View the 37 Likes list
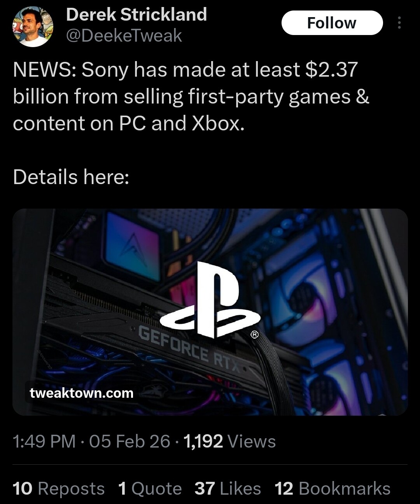 [227, 488]
